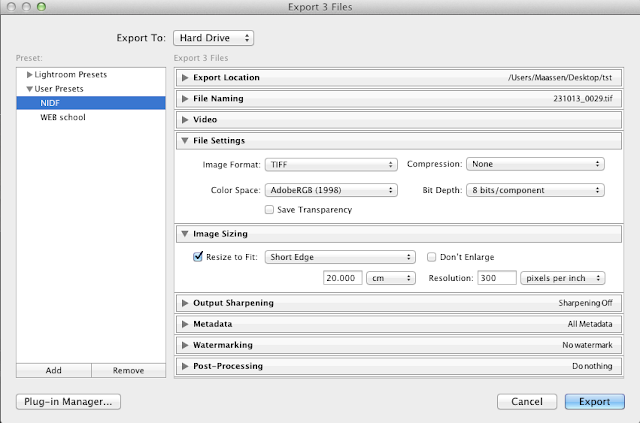Click the file name 231013_0029.tif text
Image resolution: width=640 pixels, height=423 pixels.
583,98
